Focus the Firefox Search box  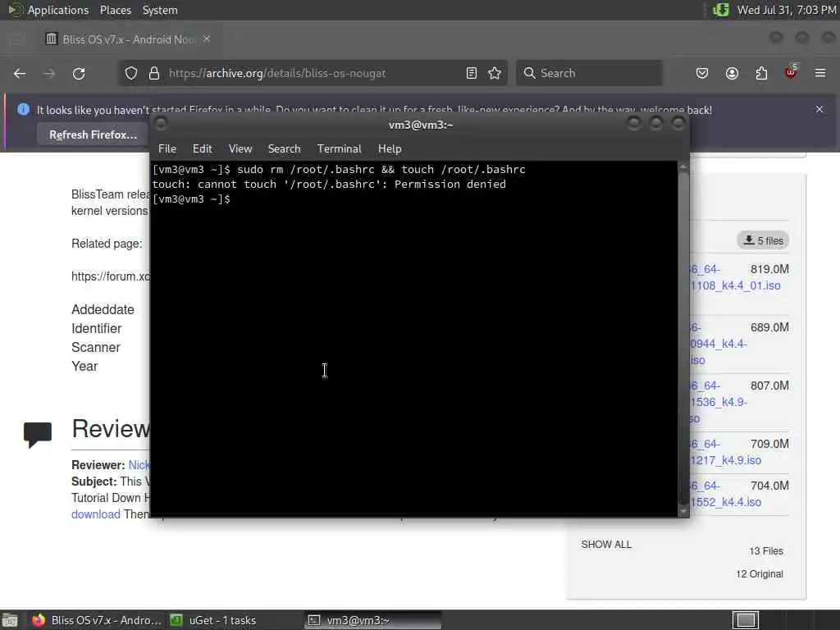click(x=589, y=73)
